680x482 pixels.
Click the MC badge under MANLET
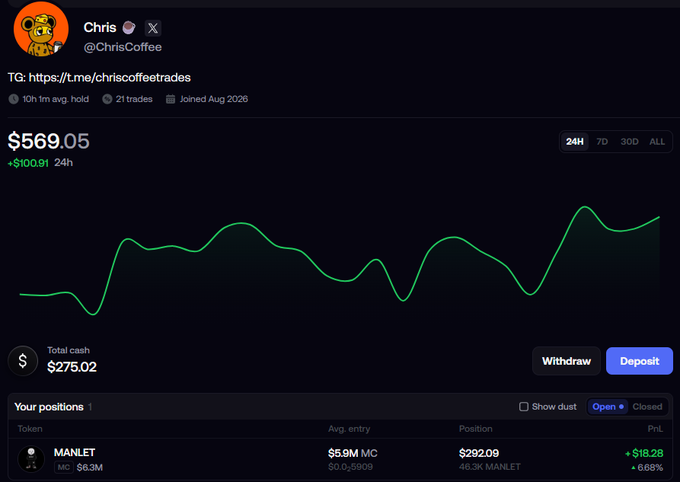64,467
